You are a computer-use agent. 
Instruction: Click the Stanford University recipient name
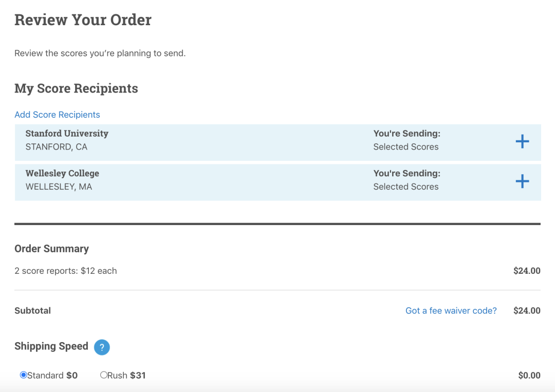pos(67,133)
